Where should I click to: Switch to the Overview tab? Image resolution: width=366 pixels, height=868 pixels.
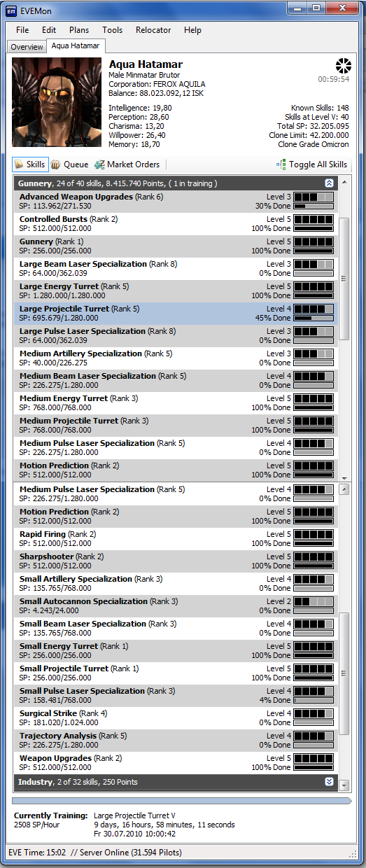(x=27, y=47)
